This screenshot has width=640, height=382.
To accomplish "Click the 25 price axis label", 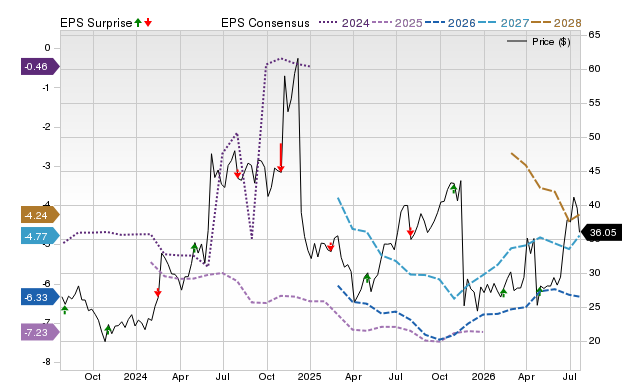I will [594, 306].
